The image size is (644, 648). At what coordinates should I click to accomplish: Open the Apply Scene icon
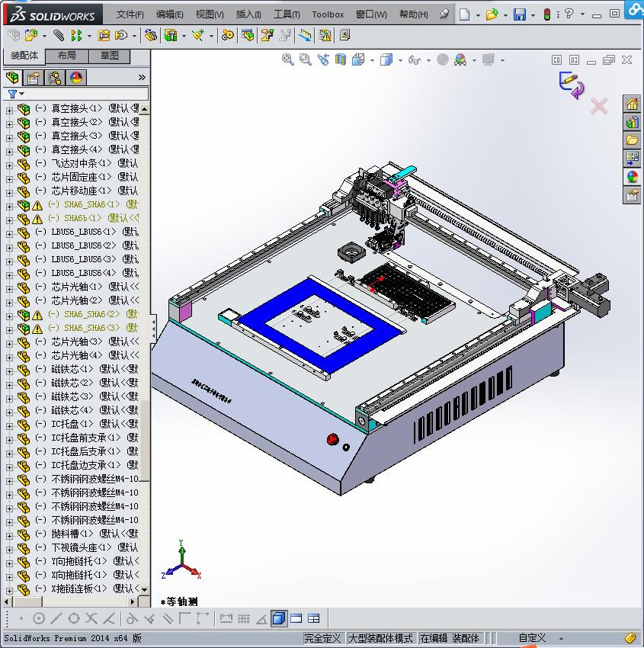[460, 60]
